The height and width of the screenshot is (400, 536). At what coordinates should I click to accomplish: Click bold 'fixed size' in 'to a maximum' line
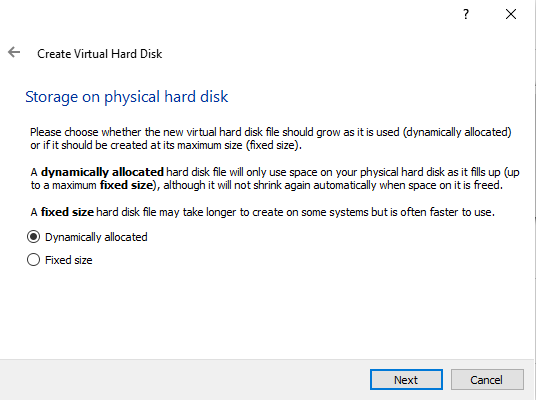[126, 185]
